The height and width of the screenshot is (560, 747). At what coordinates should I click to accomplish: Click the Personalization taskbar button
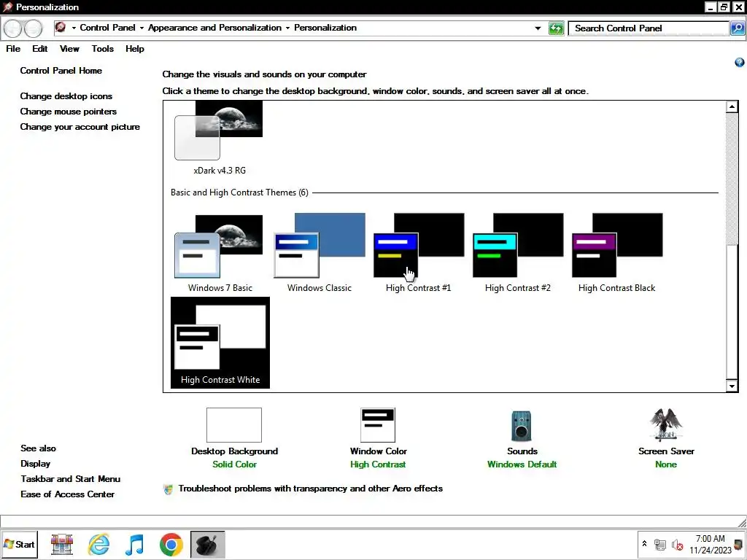click(x=207, y=544)
